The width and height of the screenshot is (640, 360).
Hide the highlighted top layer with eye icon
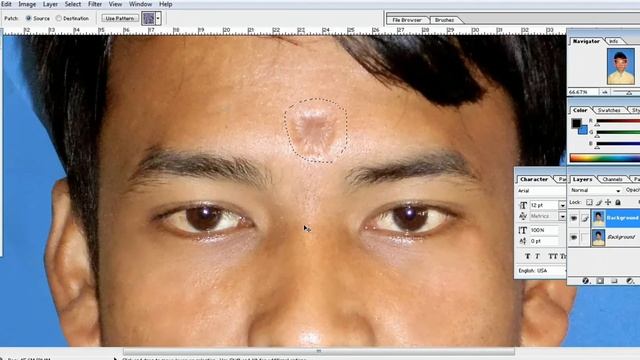(574, 218)
